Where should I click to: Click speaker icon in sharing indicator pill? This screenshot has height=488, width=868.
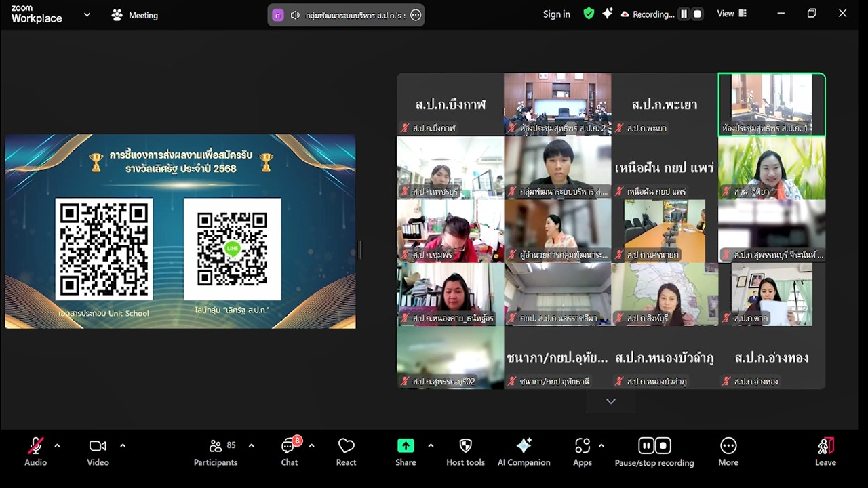point(295,15)
